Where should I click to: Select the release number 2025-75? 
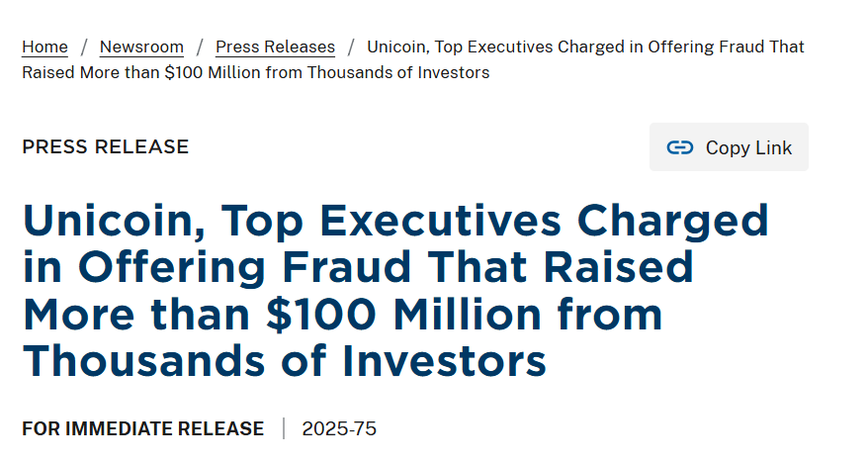click(339, 428)
